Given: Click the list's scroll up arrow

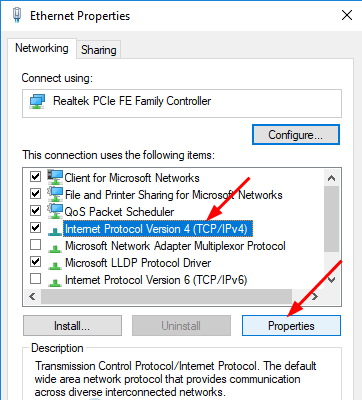Looking at the screenshot, I should [331, 178].
